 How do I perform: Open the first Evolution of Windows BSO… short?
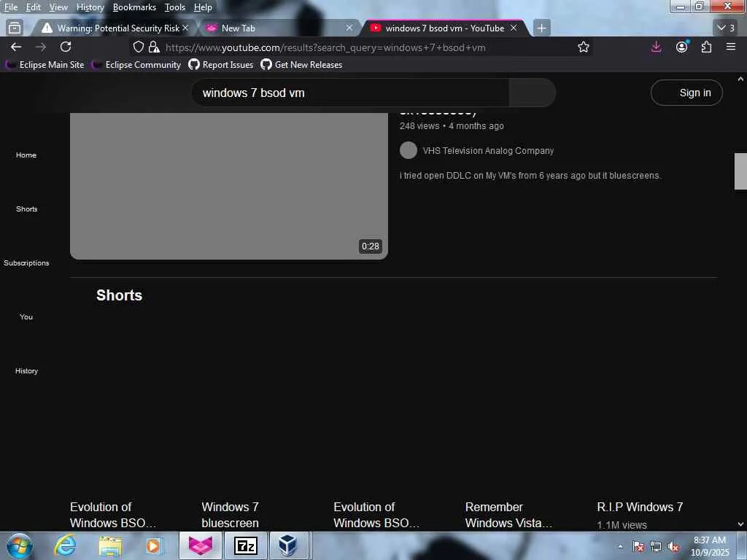113,515
